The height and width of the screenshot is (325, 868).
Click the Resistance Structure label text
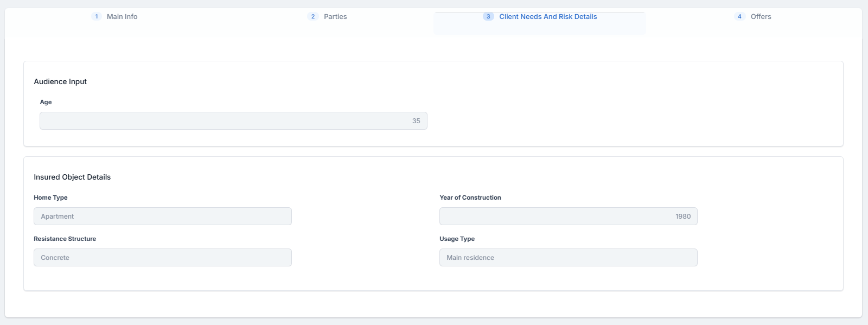pos(65,239)
